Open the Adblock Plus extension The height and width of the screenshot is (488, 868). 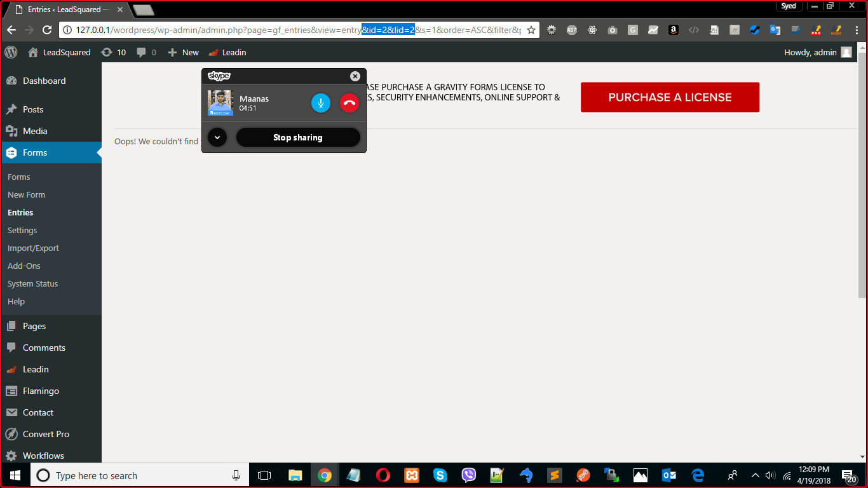pos(572,30)
